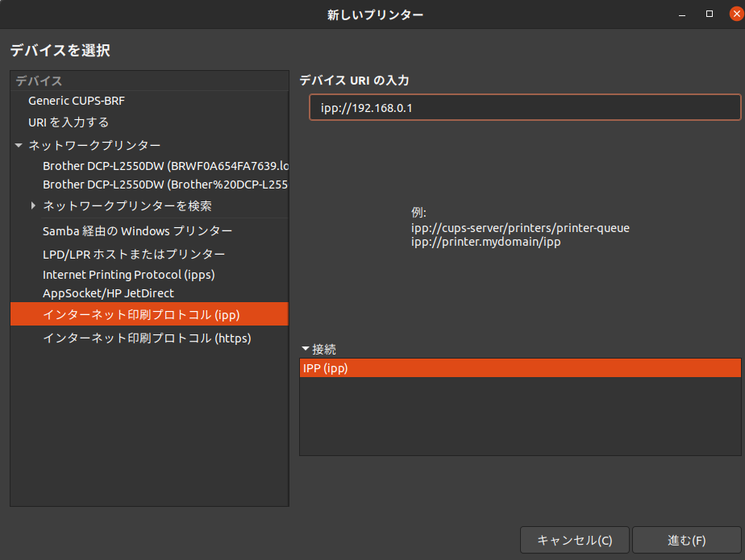Expand the ネットワークプリンターを検索 entry
This screenshot has width=745, height=560.
click(33, 206)
